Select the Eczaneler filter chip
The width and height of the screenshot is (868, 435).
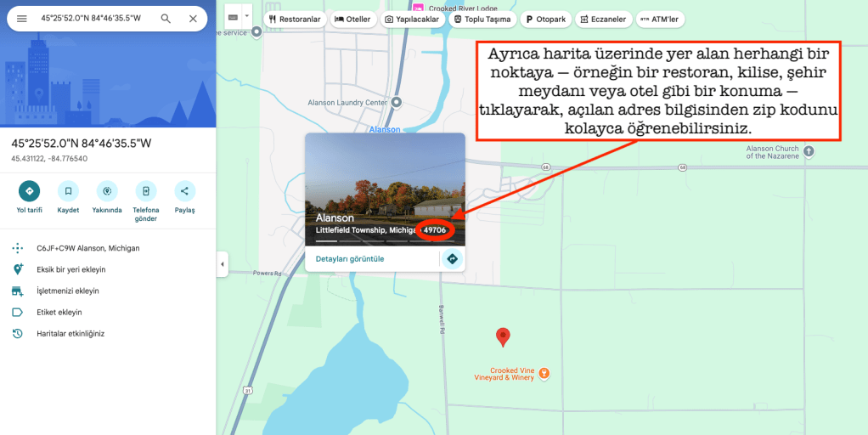[602, 19]
